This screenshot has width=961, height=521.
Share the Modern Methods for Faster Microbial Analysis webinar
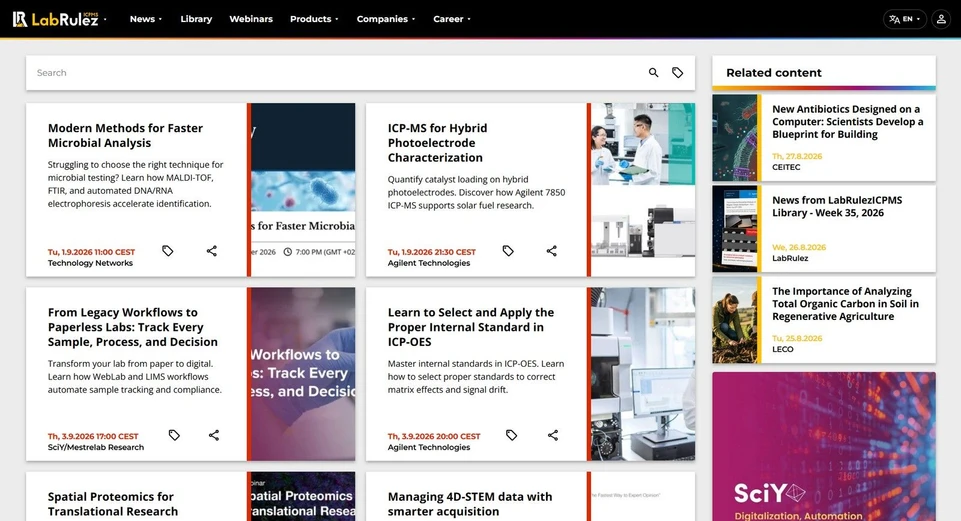211,251
